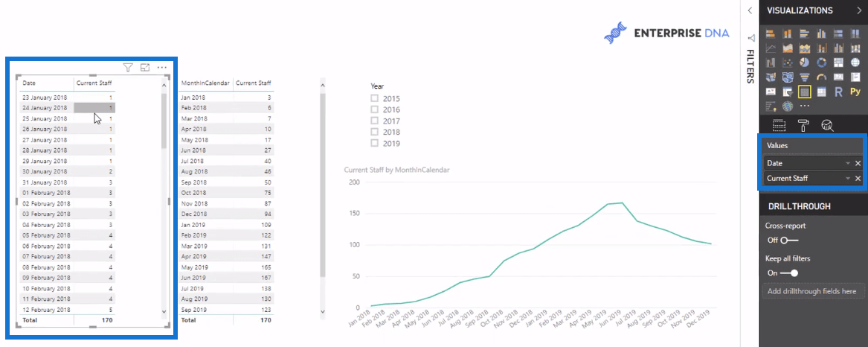Select the Line chart visual icon

tap(770, 48)
